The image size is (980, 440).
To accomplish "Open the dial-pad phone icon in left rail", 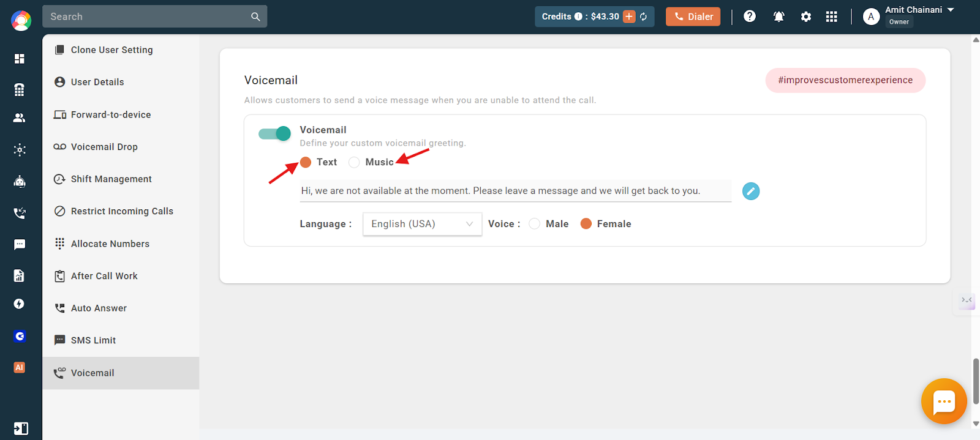I will pos(20,90).
